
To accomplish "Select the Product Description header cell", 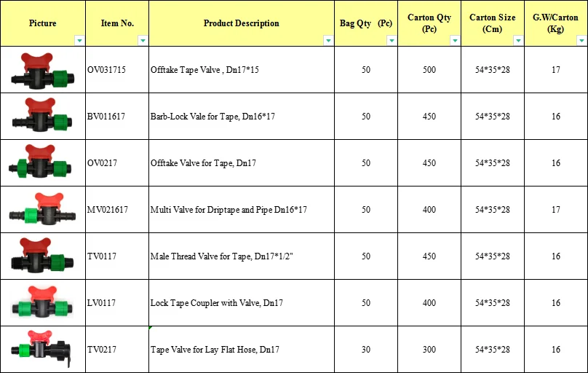I will coord(241,23).
